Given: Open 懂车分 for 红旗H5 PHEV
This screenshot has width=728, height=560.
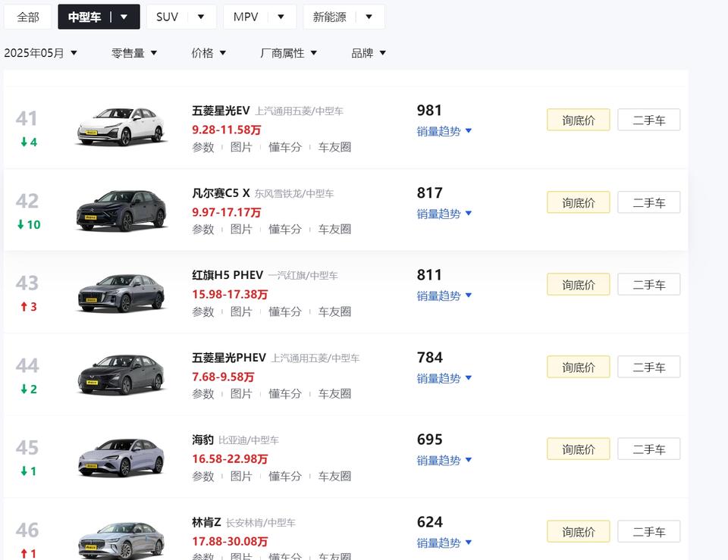Looking at the screenshot, I should (x=285, y=311).
